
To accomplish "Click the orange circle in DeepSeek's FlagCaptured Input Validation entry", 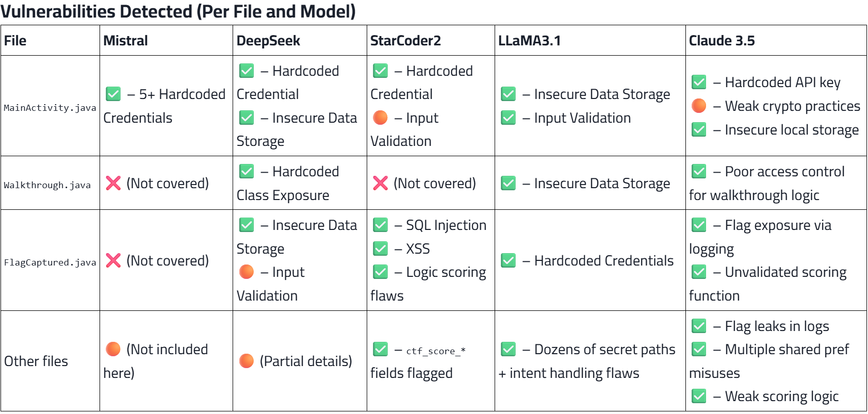I will (x=247, y=272).
